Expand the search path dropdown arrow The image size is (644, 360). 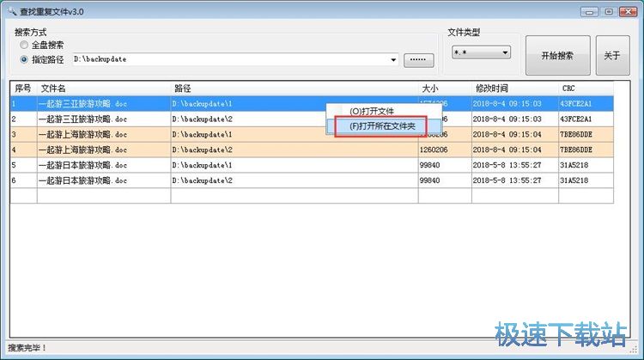pyautogui.click(x=393, y=60)
